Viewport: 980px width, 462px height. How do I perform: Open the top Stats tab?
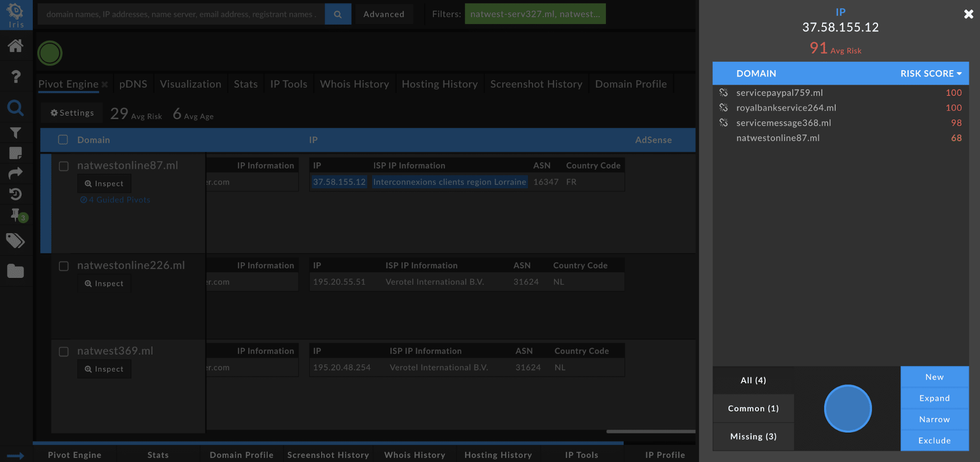coord(246,84)
